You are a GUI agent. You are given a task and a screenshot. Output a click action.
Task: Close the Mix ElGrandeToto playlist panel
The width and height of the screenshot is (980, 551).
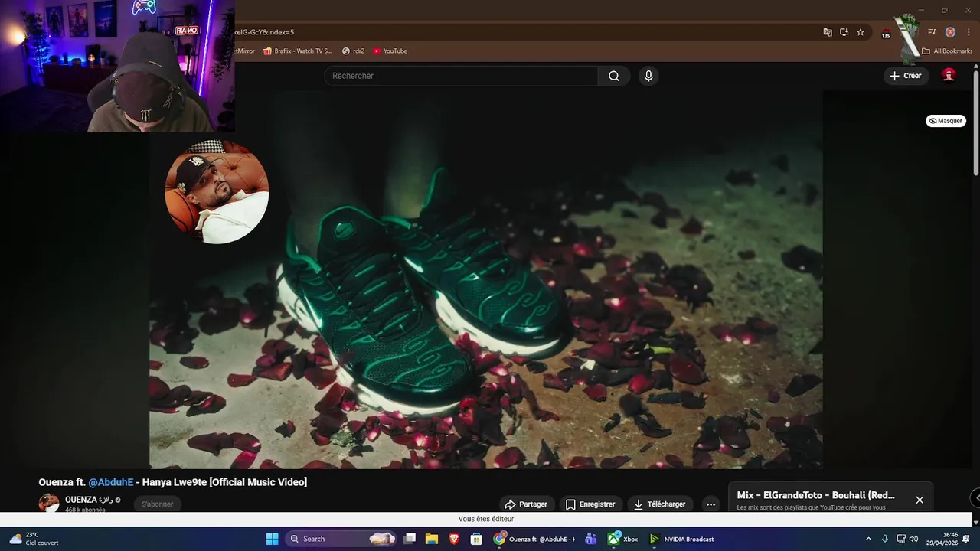[920, 500]
